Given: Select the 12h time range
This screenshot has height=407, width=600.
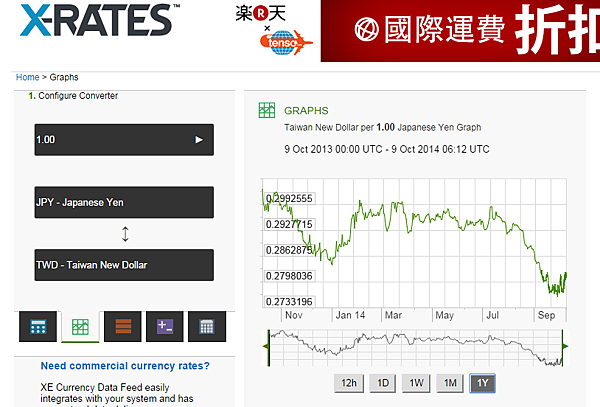Looking at the screenshot, I should pos(349,383).
